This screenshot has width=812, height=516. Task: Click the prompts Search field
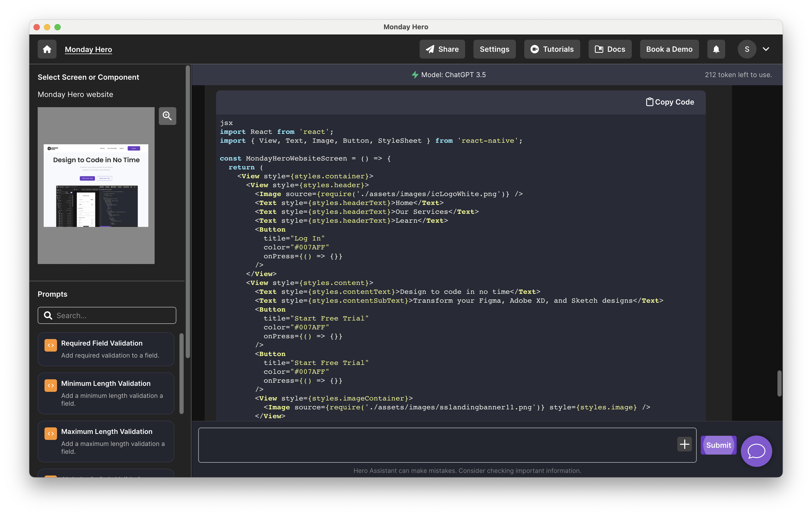111,316
